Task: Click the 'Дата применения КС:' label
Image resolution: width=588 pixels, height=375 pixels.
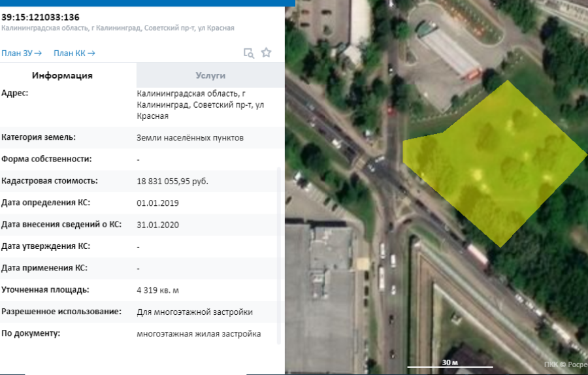Action: pos(44,268)
